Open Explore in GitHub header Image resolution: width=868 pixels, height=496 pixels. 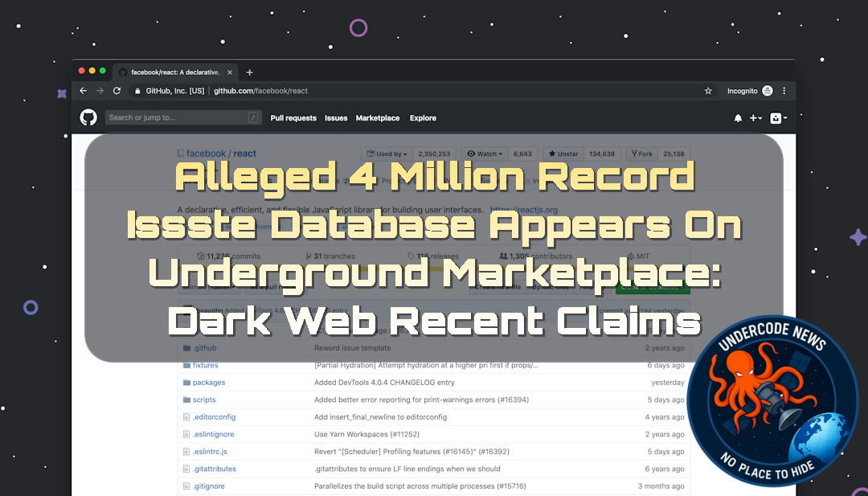423,118
